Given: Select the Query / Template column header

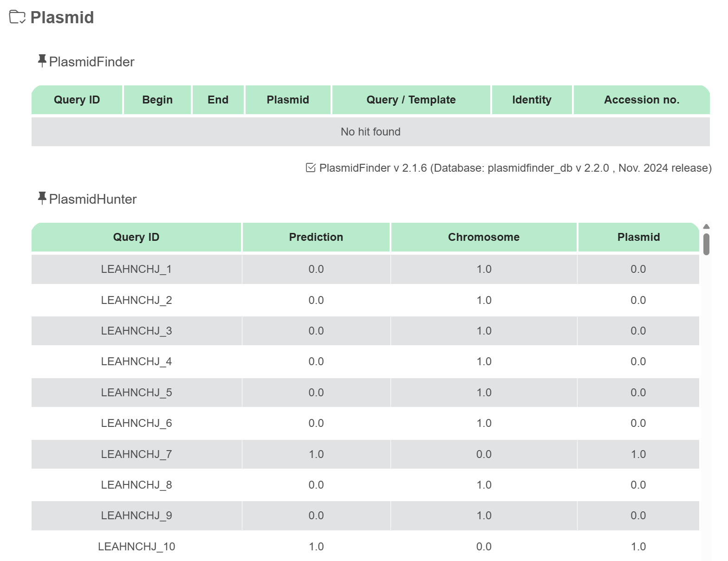Looking at the screenshot, I should click(x=411, y=100).
